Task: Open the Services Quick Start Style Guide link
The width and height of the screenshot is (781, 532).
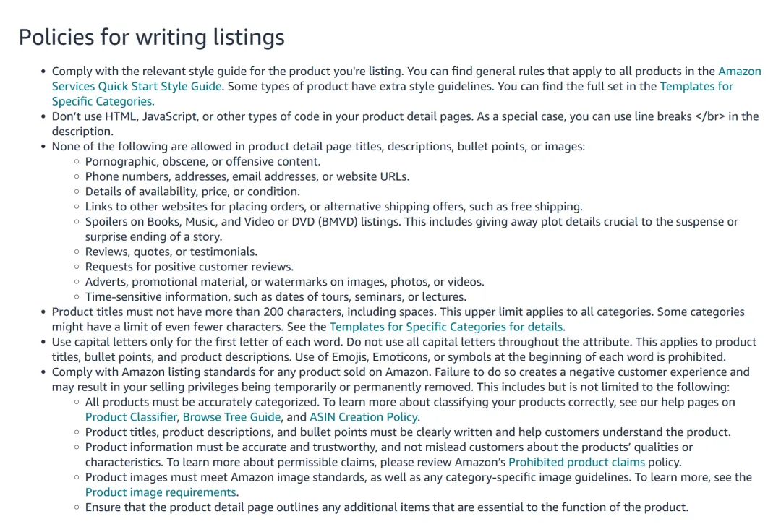Action: point(137,86)
